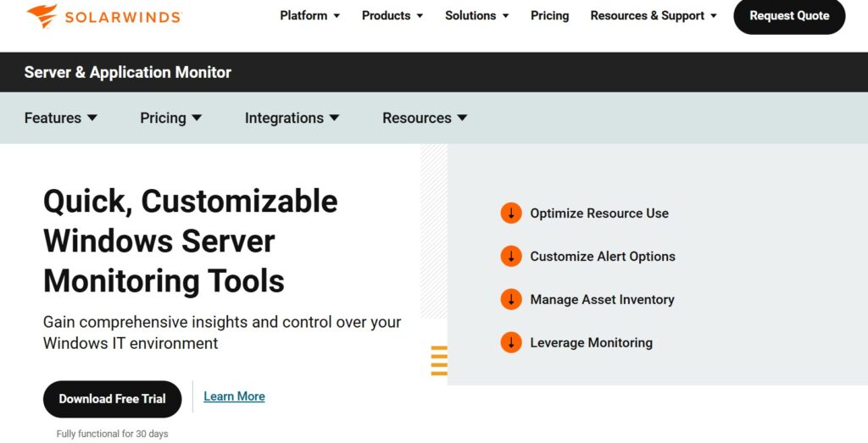868x443 pixels.
Task: Click the Server & Application Monitor title
Action: [128, 72]
